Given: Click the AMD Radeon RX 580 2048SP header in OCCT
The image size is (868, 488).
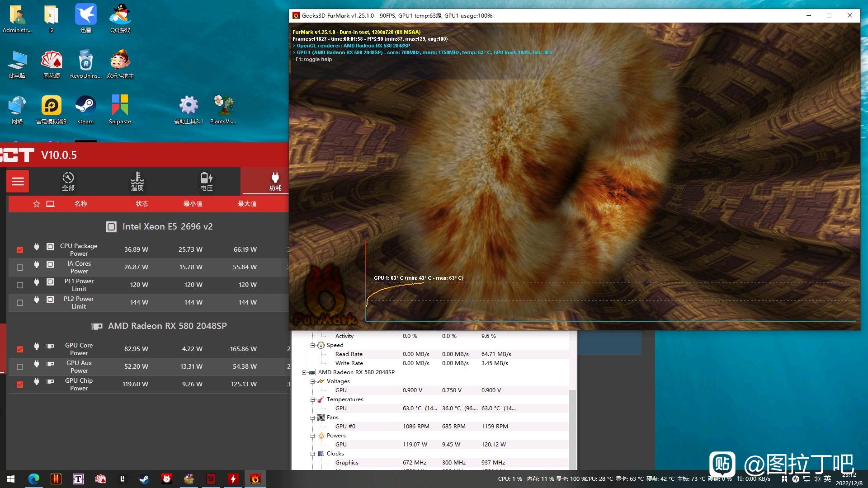Looking at the screenshot, I should tap(159, 326).
